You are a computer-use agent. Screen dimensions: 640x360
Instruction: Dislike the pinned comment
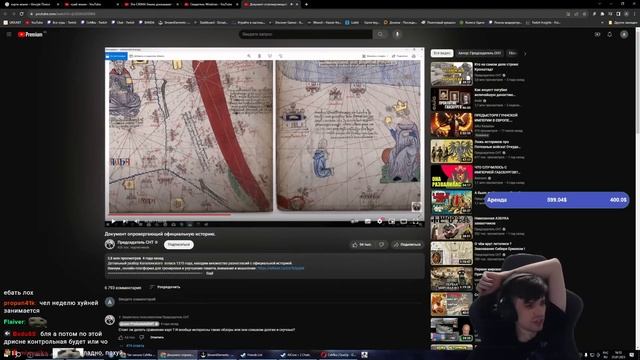[x=142, y=338]
